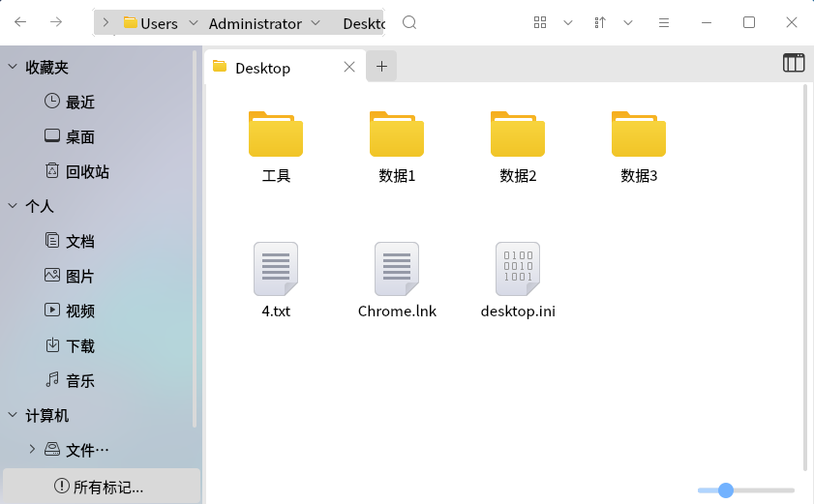Open sort options dropdown arrow

[628, 22]
